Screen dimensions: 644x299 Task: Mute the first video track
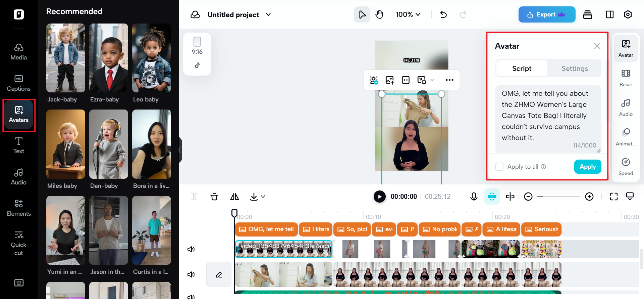click(x=191, y=249)
